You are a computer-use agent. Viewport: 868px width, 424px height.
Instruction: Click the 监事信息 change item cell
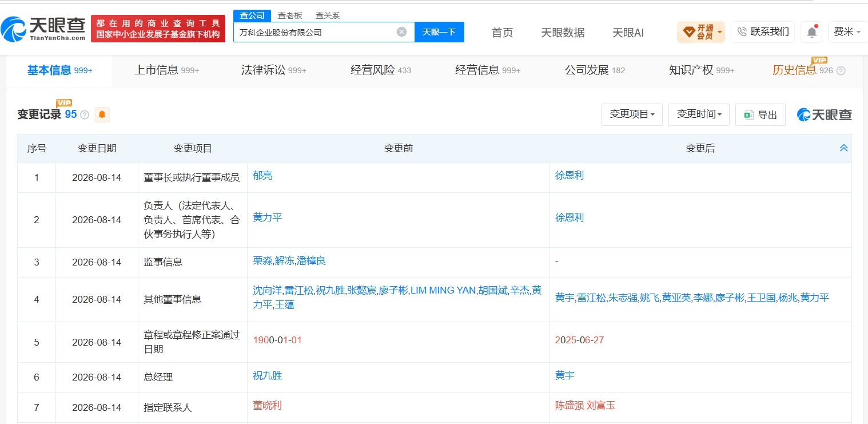(193, 263)
